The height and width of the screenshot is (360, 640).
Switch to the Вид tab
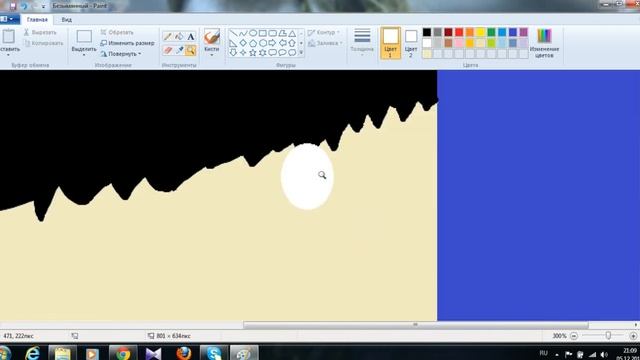67,20
